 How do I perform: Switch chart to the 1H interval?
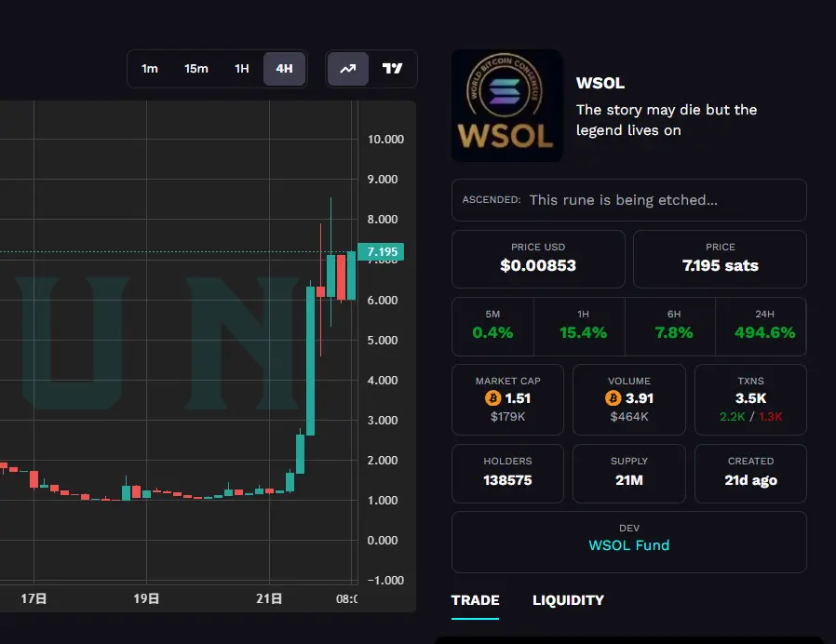(242, 69)
